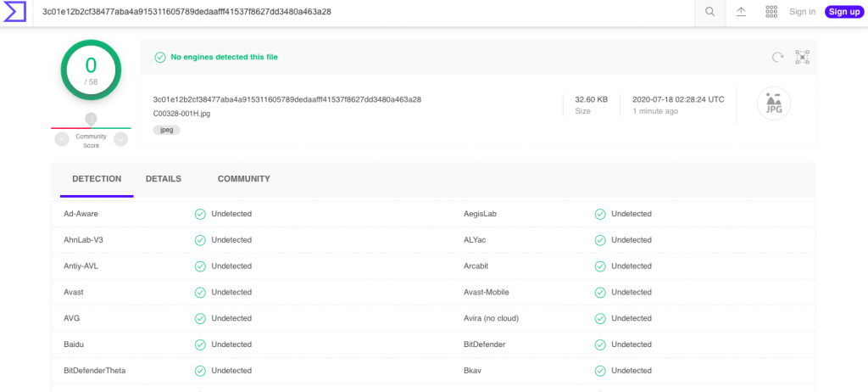
Task: Select Undetected result for Baidu
Action: point(231,344)
